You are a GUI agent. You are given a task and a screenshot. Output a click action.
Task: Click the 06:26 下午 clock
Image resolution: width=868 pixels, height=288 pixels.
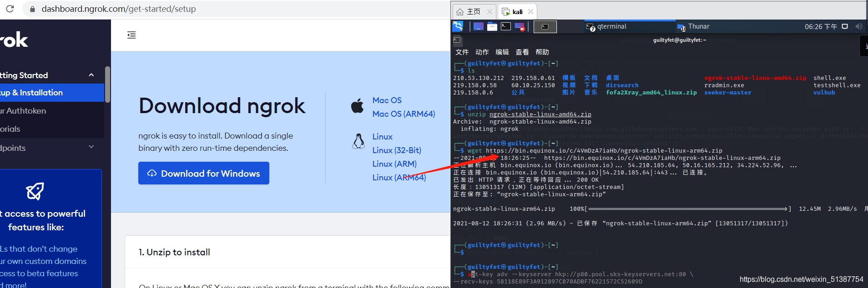pyautogui.click(x=821, y=27)
